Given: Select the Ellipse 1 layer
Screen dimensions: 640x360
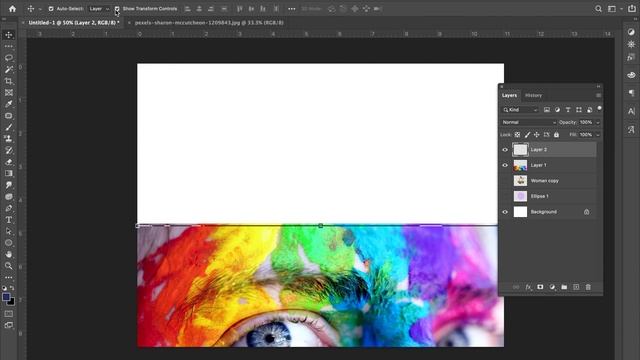Looking at the screenshot, I should (539, 196).
